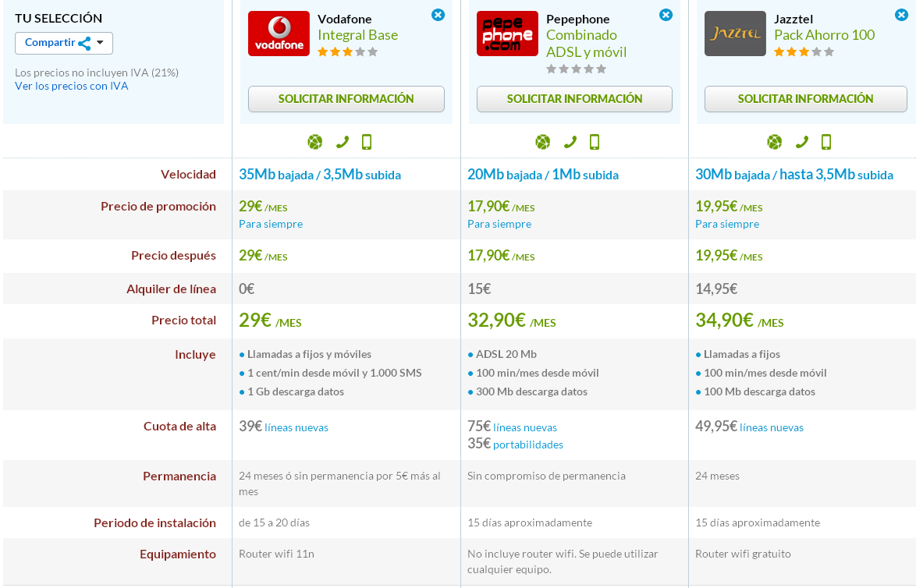
Task: Open the Pack Ahorro 100 plan link
Action: [x=824, y=35]
